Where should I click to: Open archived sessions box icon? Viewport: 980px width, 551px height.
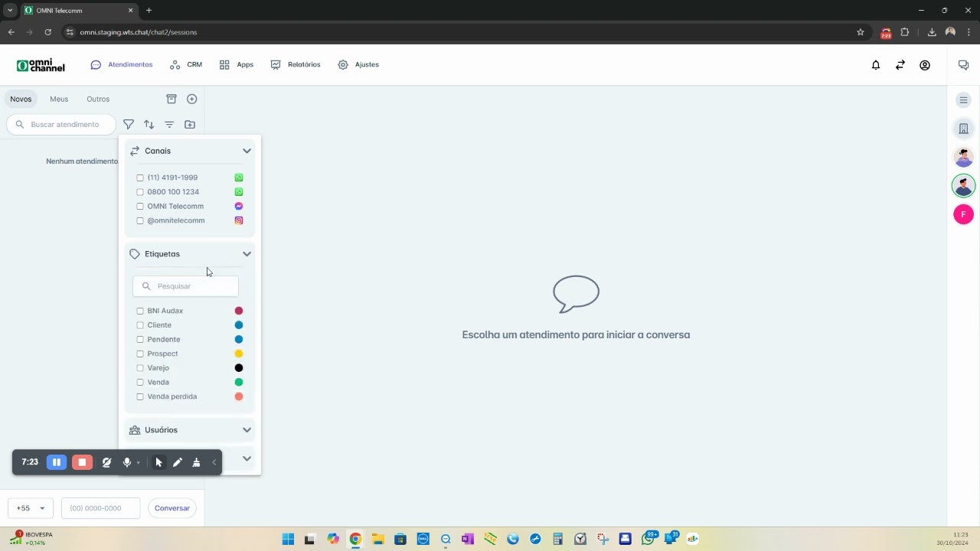pos(171,99)
